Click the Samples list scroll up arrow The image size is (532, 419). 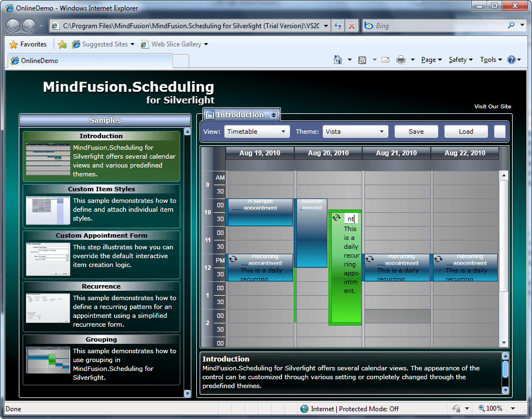187,132
